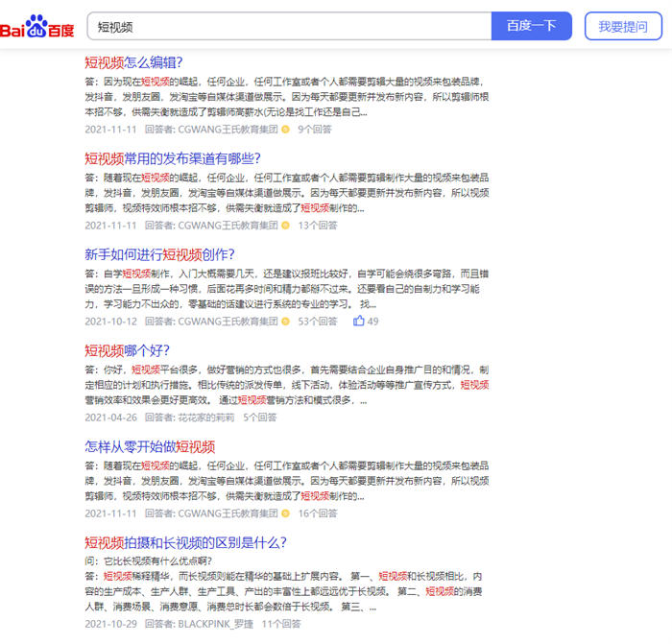The image size is (672, 644).
Task: Click verified badge under '怎样从零开始做短视频' result
Action: [285, 513]
